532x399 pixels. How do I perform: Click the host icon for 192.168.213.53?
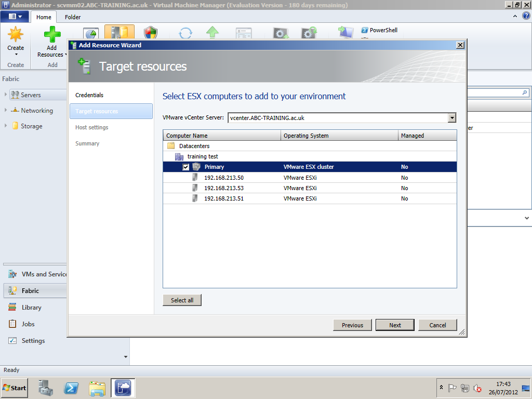pyautogui.click(x=195, y=188)
